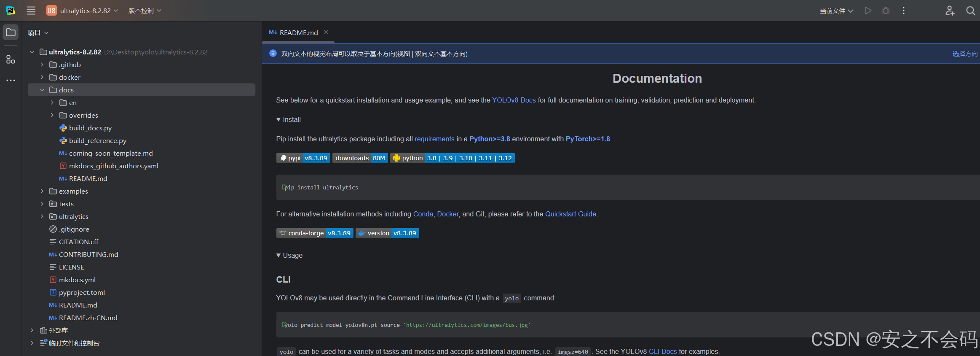This screenshot has height=356, width=980.
Task: Open the PyTorch>=1.8 link
Action: coord(588,139)
